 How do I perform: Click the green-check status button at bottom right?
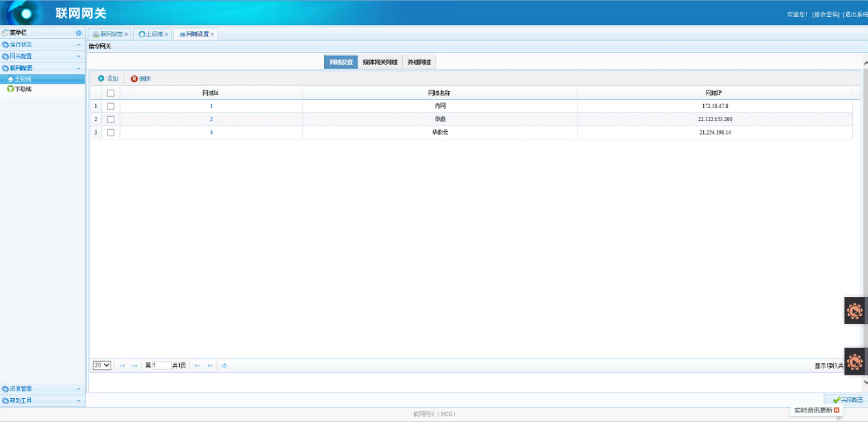tap(847, 399)
